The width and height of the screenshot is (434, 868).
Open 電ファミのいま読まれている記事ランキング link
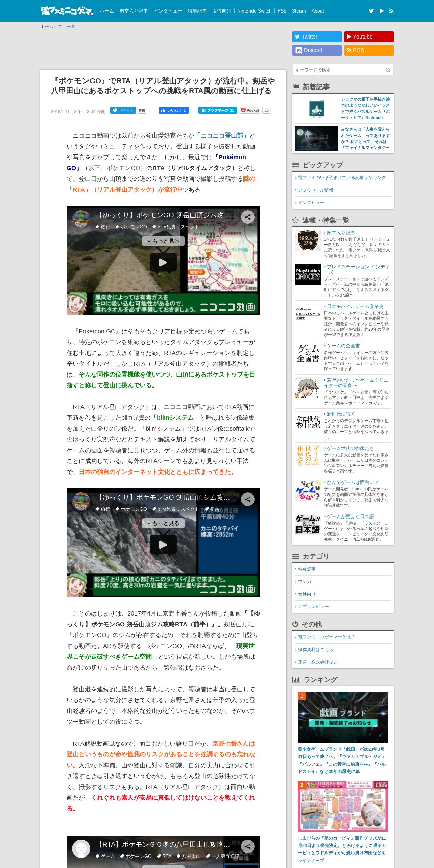[342, 178]
